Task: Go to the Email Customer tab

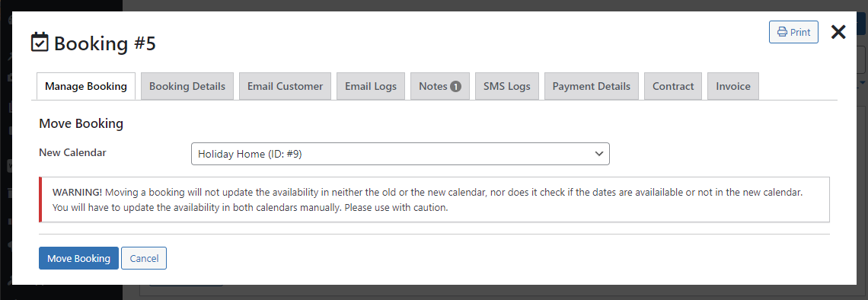Action: [285, 86]
